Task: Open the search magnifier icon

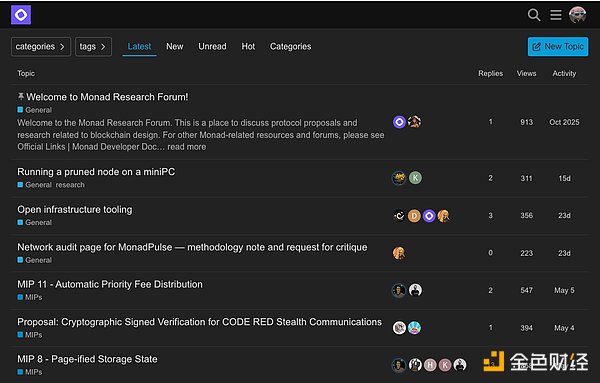Action: [x=534, y=15]
